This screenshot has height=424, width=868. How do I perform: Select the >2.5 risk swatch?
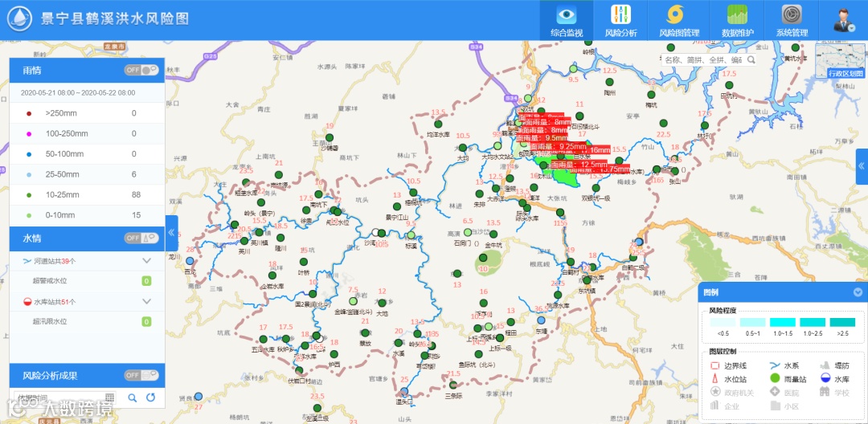[842, 322]
